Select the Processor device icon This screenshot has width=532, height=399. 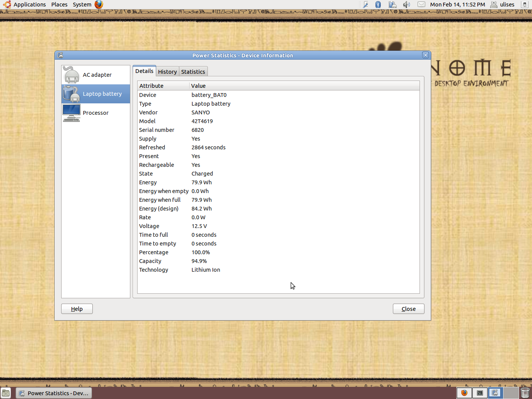pos(71,113)
